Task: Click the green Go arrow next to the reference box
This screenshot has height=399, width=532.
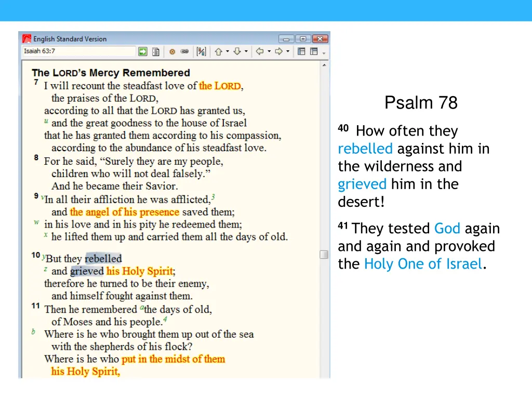Action: pyautogui.click(x=142, y=51)
